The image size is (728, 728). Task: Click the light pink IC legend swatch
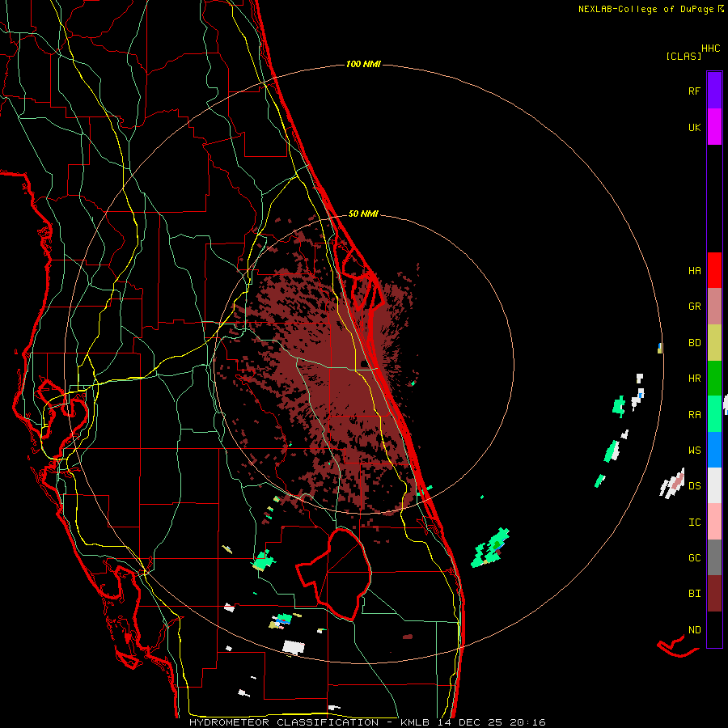pos(714,522)
